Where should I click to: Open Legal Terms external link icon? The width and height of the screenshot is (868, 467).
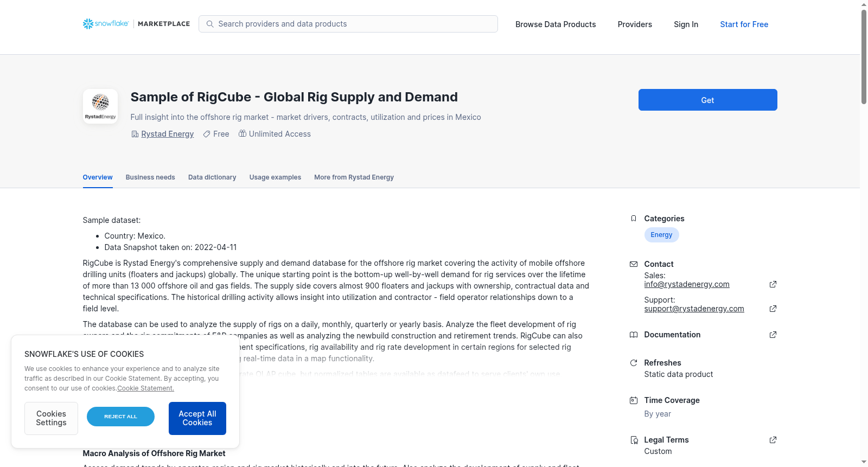pyautogui.click(x=773, y=440)
